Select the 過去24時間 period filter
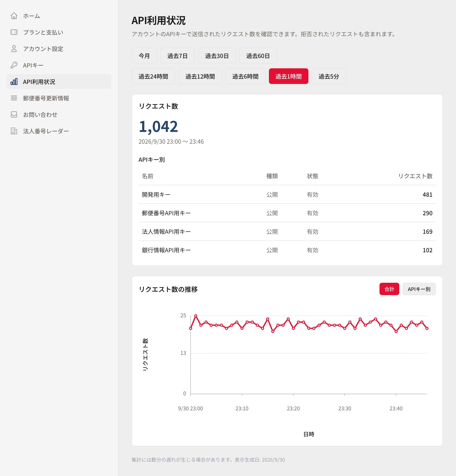This screenshot has height=476, width=456. click(153, 76)
